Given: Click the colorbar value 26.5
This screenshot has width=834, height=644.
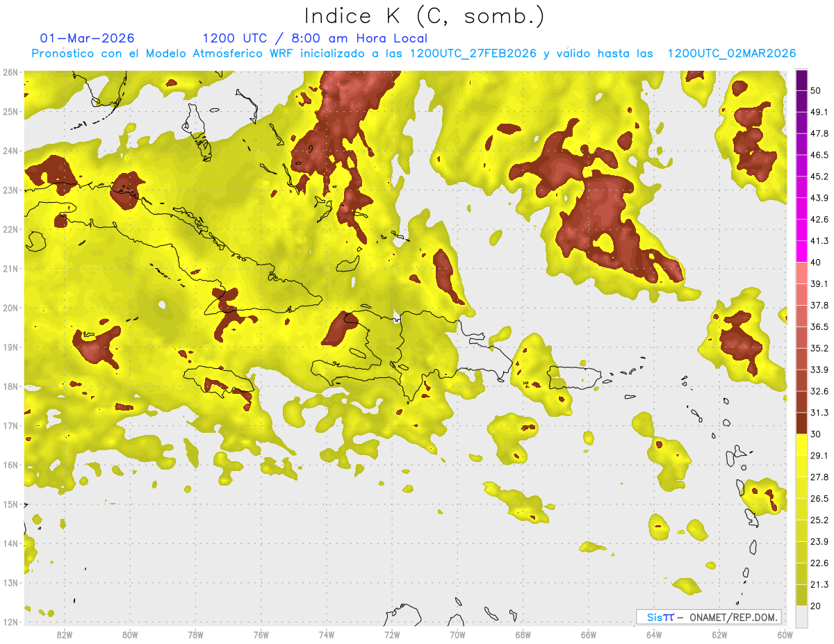Looking at the screenshot, I should point(819,499).
